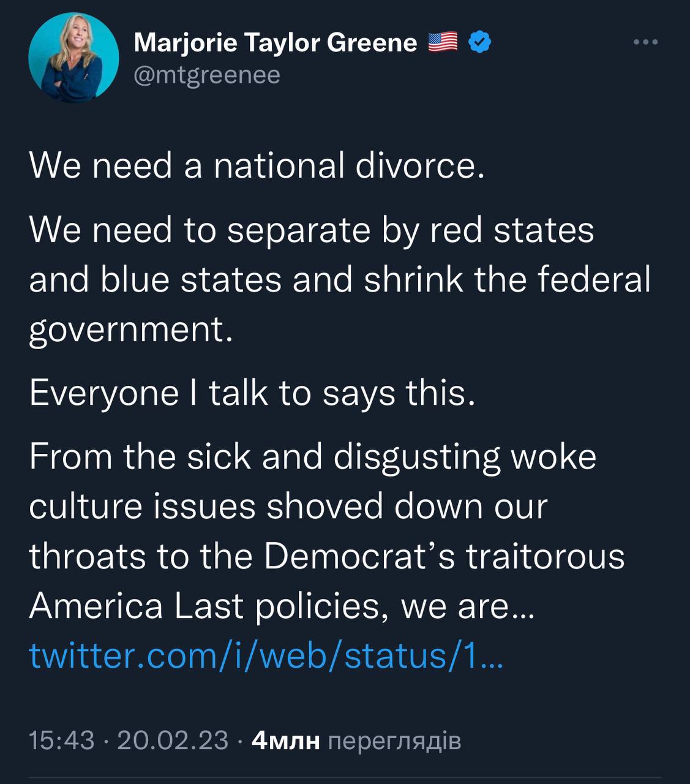Image resolution: width=690 pixels, height=784 pixels.
Task: Click the 4млн views count
Action: coord(286,741)
